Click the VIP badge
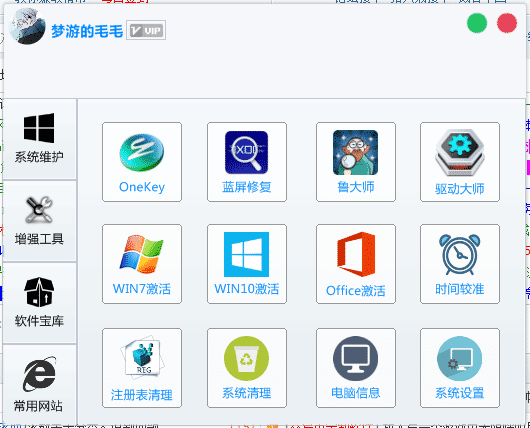This screenshot has height=428, width=530. [146, 30]
